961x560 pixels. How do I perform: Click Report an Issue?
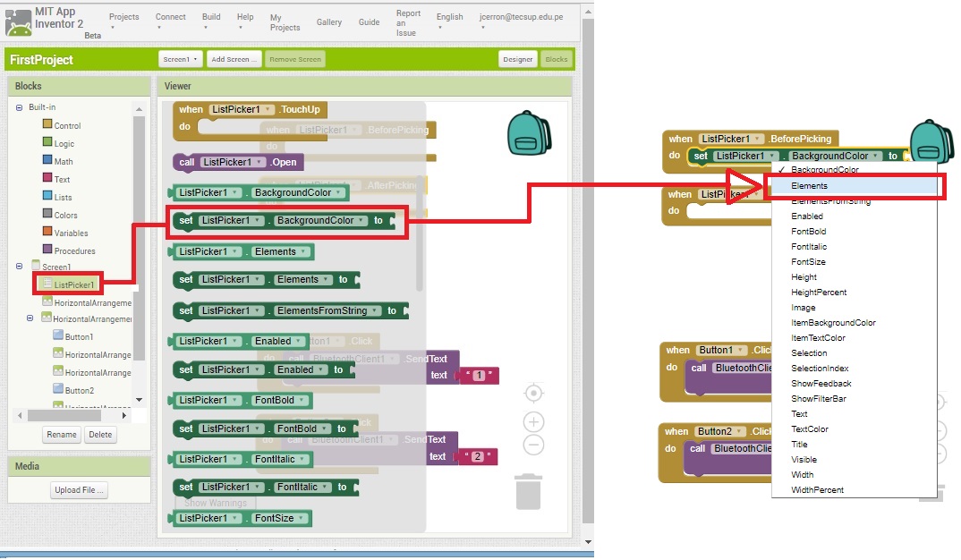tap(407, 22)
